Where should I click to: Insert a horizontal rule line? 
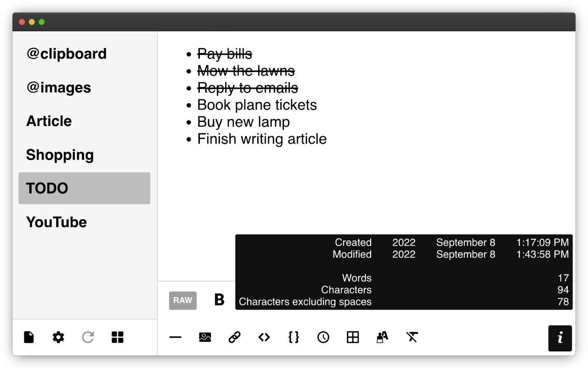tap(175, 337)
